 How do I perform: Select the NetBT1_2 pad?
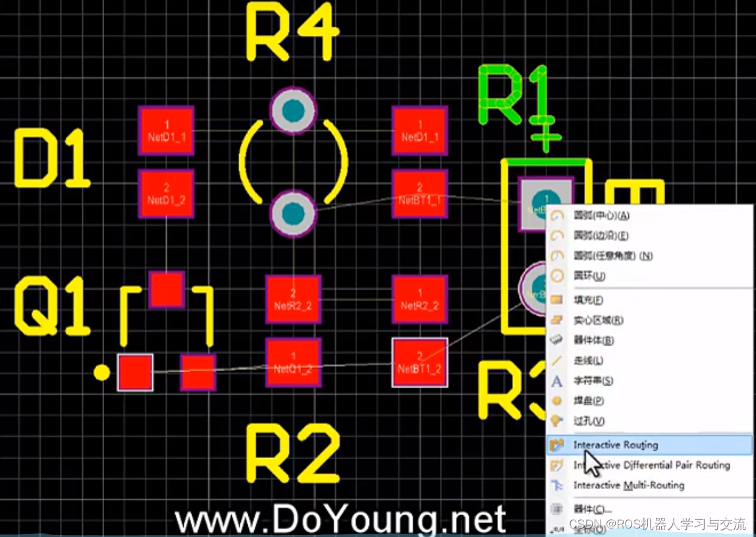[x=419, y=363]
